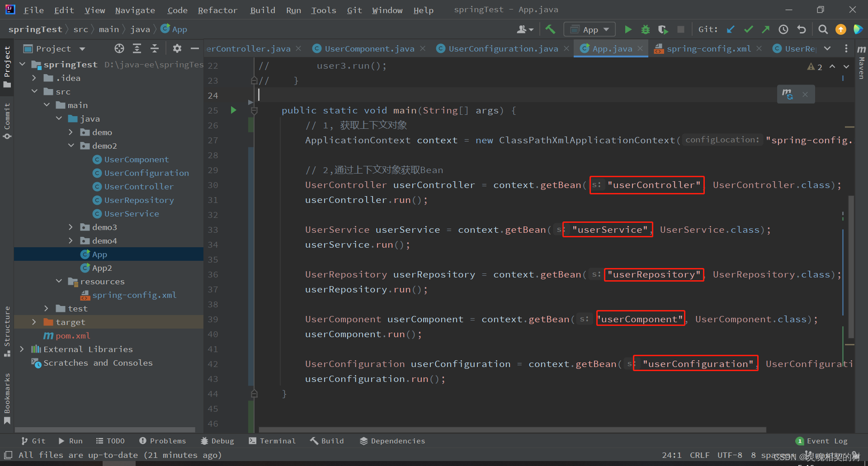Image resolution: width=868 pixels, height=466 pixels.
Task: Open the Tools menu
Action: point(324,10)
